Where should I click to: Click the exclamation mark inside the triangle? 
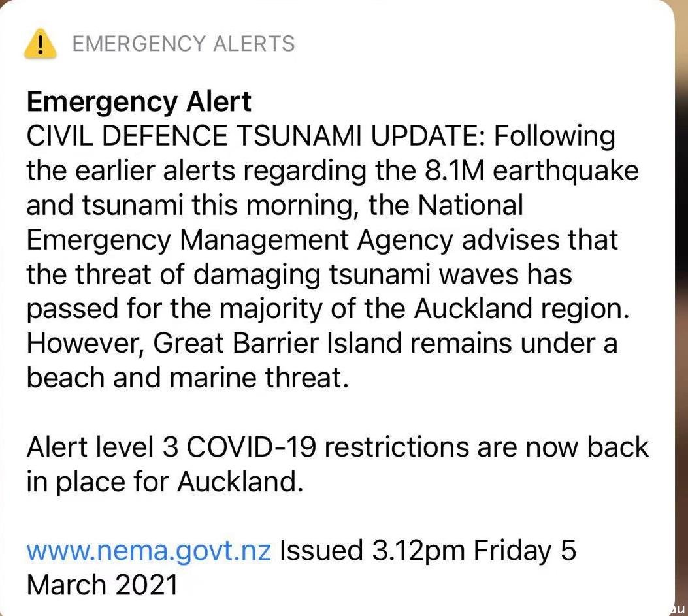pos(40,45)
